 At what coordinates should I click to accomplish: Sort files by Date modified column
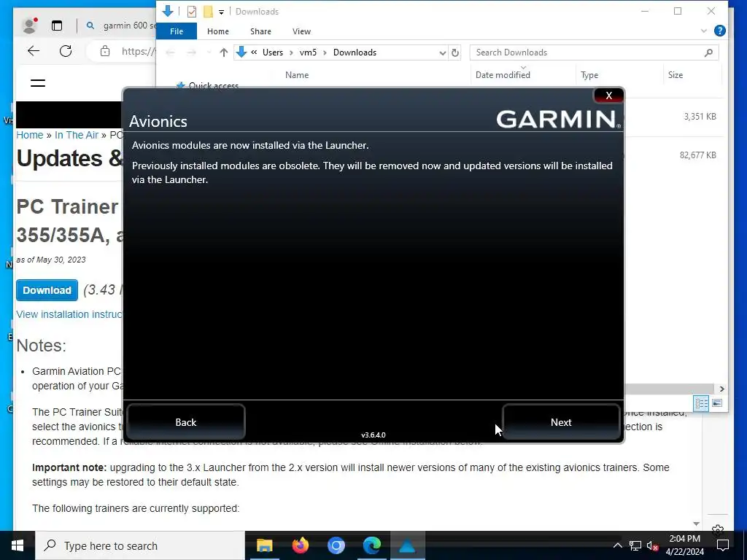503,75
